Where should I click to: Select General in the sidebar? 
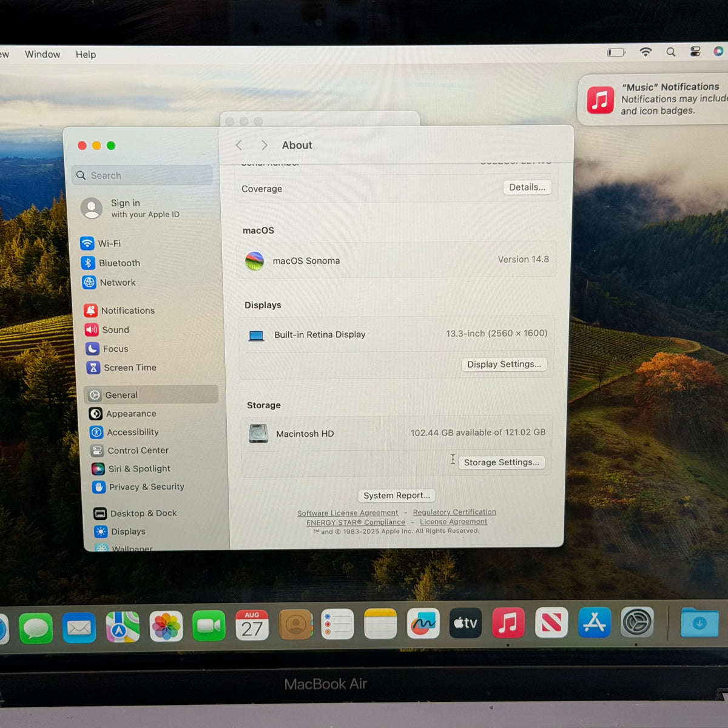point(151,394)
